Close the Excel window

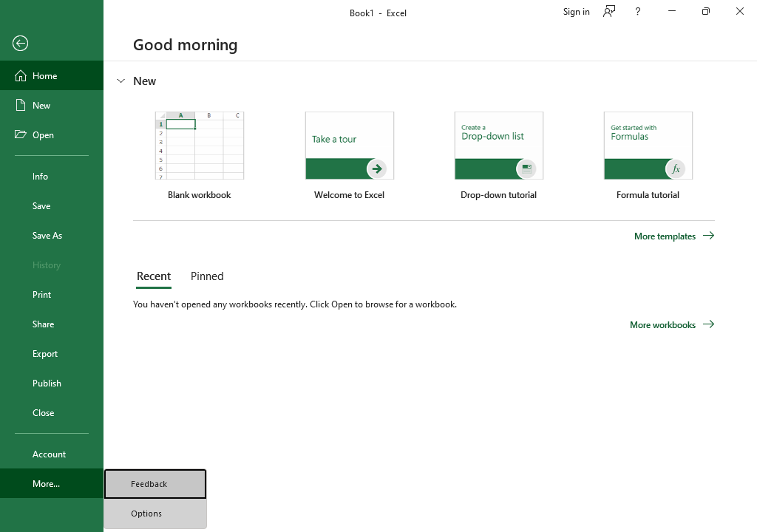pyautogui.click(x=739, y=11)
